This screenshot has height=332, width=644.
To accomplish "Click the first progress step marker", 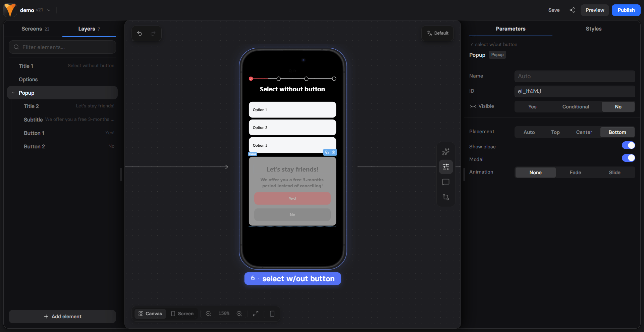I will (251, 79).
